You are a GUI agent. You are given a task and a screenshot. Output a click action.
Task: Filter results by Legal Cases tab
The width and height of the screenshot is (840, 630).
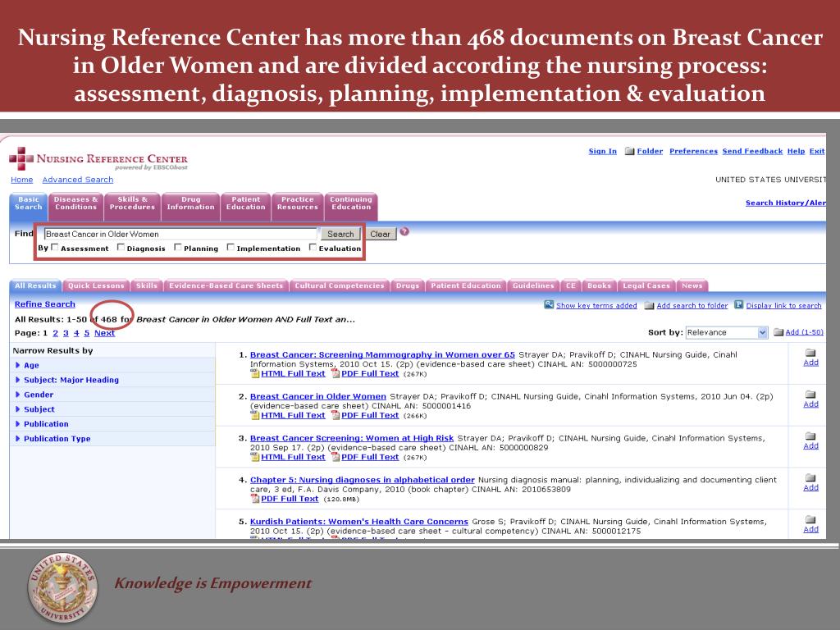pyautogui.click(x=646, y=285)
